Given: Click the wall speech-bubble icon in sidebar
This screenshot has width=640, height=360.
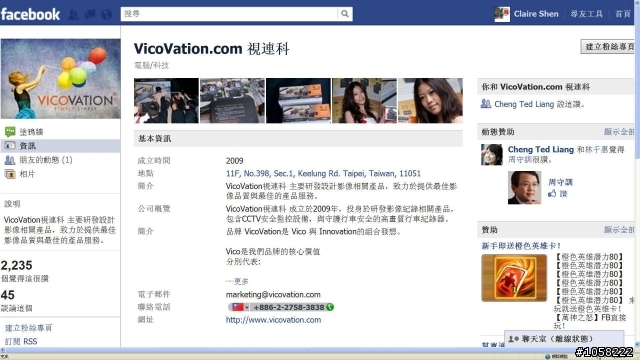Looking at the screenshot, I should coord(10,131).
